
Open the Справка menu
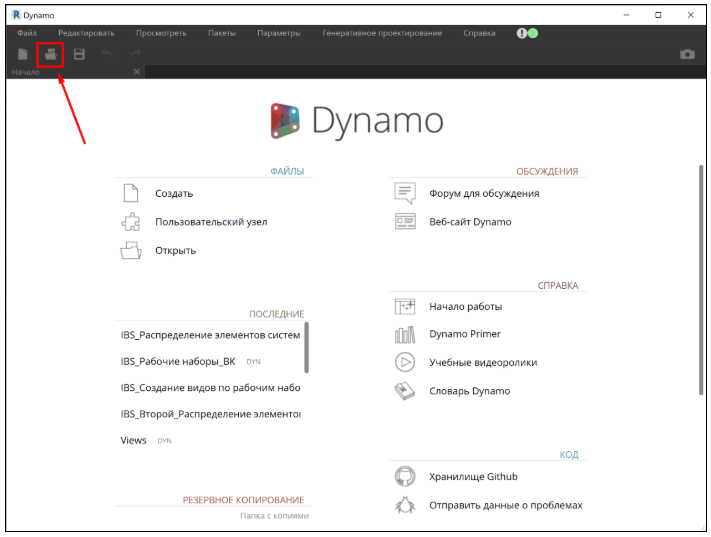479,33
